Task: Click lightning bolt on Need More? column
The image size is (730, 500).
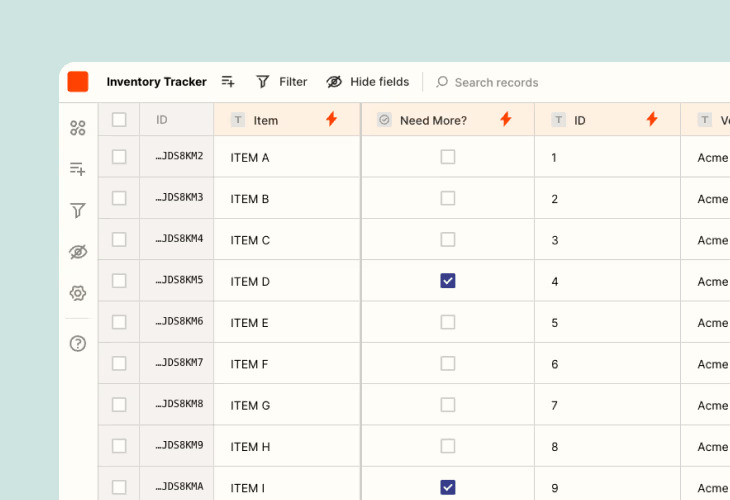Action: pos(506,119)
